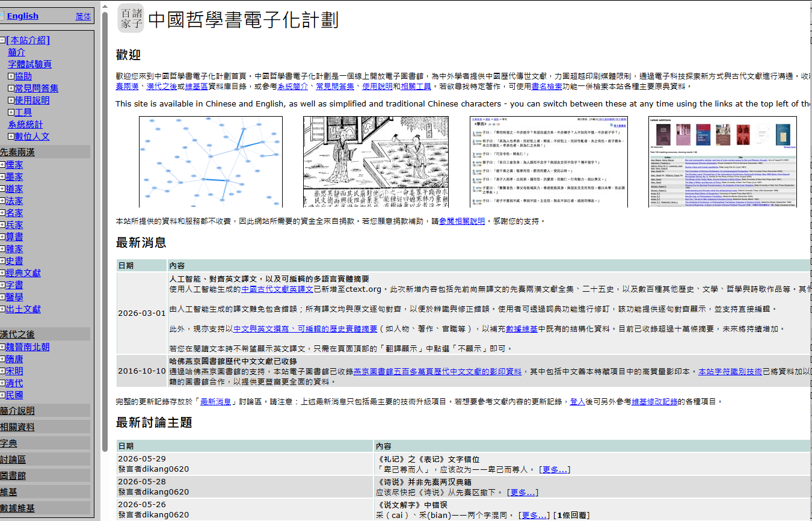Follow the 相關工具 link in welcome text
The image size is (812, 521).
pyautogui.click(x=416, y=87)
